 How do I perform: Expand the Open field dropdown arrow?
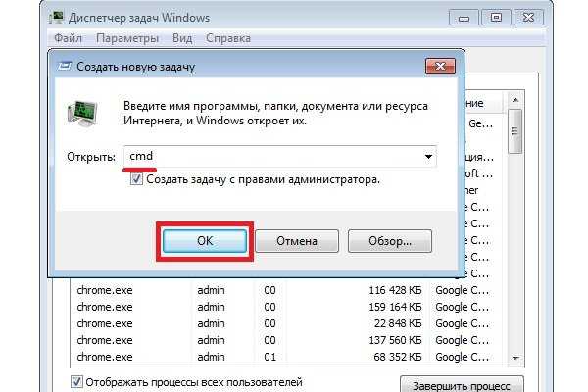pyautogui.click(x=428, y=157)
